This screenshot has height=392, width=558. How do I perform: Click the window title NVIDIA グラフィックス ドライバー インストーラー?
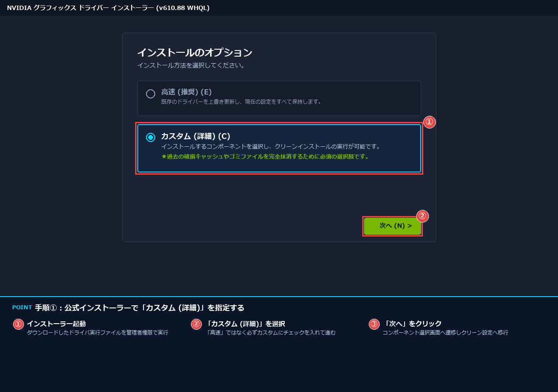click(108, 8)
